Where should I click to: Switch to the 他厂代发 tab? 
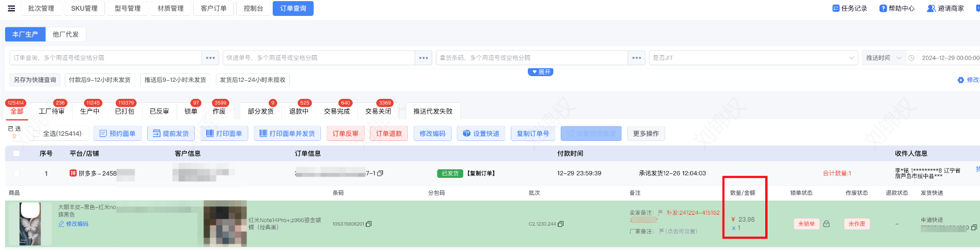[x=66, y=34]
